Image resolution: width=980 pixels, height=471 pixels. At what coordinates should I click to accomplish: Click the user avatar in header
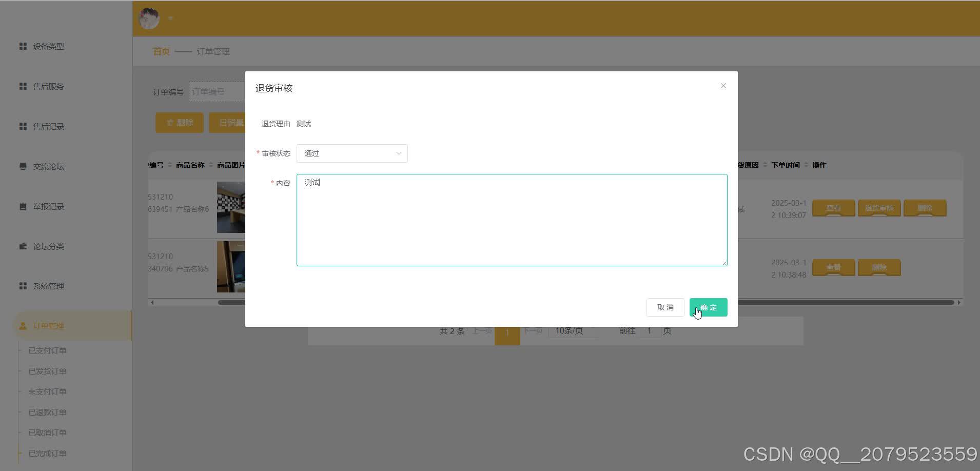coord(149,18)
